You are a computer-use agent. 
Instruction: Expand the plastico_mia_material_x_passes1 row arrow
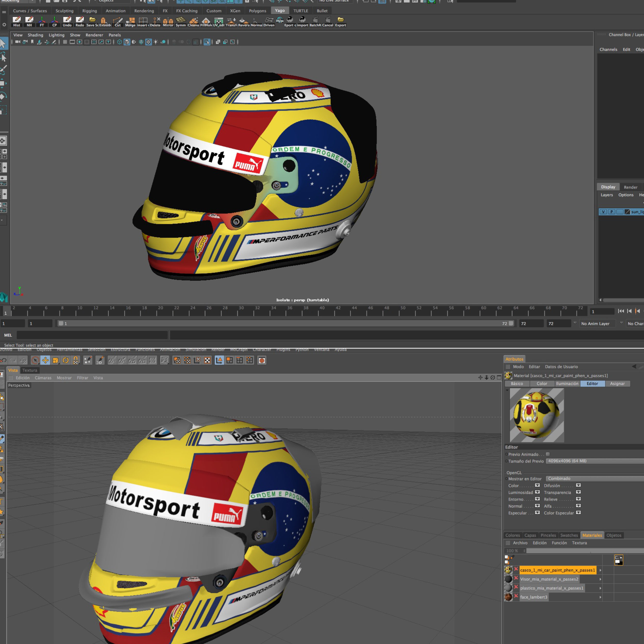[x=600, y=588]
